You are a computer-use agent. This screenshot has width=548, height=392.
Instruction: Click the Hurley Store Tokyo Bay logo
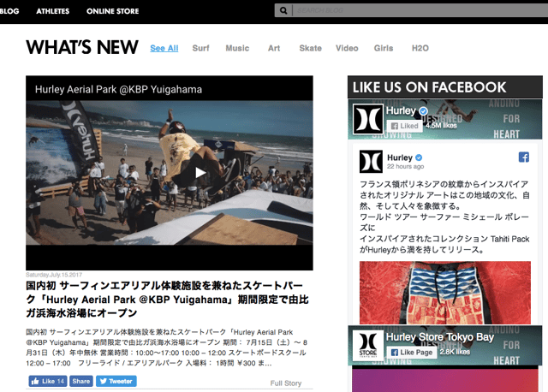368,346
